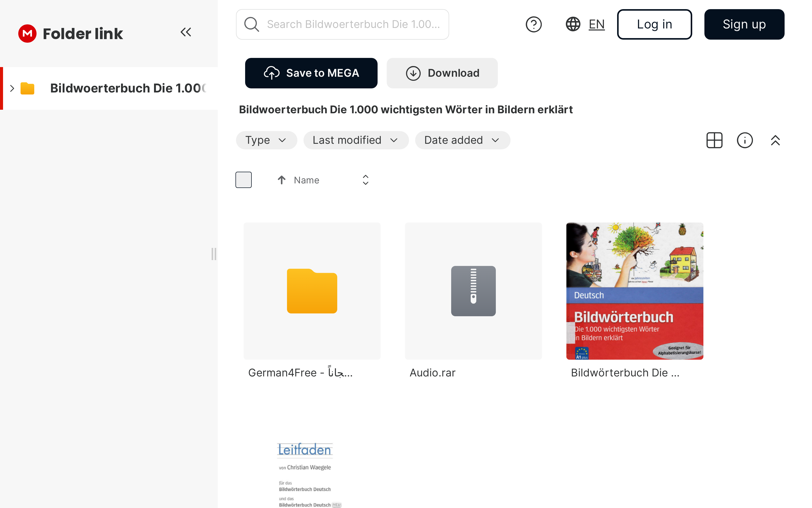Expand the Bildwoerterbuch folder tree node
Viewport: 812px width, 508px height.
coord(12,88)
